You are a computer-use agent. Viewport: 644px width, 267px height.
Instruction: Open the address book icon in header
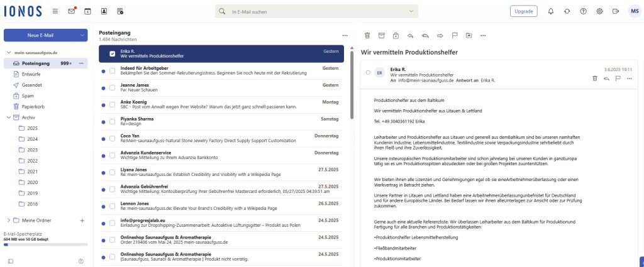(x=104, y=11)
